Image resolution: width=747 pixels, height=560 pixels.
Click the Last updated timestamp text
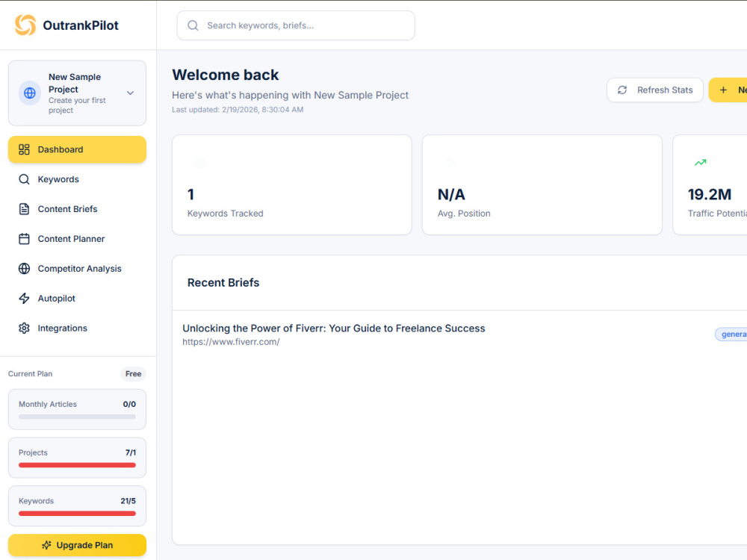click(238, 110)
